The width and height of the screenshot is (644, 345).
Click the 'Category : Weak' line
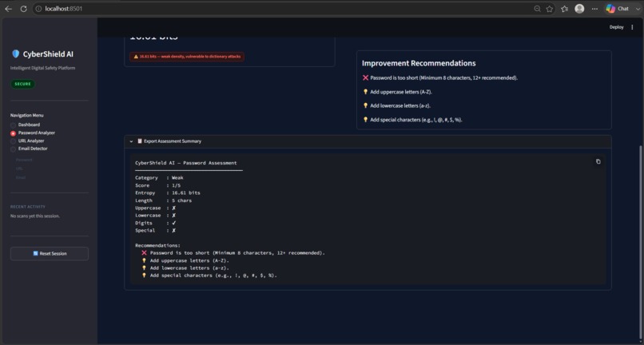(159, 178)
